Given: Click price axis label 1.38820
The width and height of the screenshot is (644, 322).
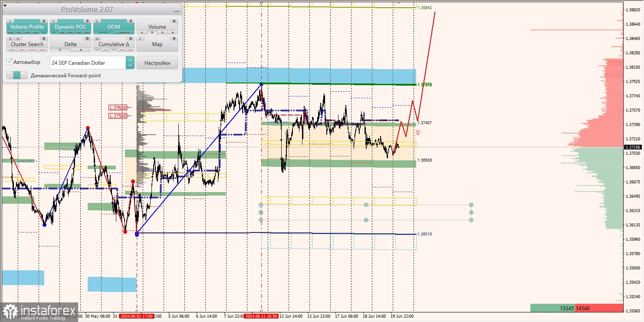Looking at the screenshot, I should point(634,10).
